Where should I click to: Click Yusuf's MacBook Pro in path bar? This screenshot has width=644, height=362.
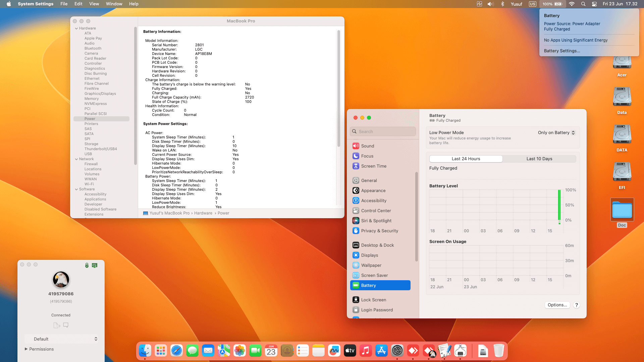(x=166, y=213)
